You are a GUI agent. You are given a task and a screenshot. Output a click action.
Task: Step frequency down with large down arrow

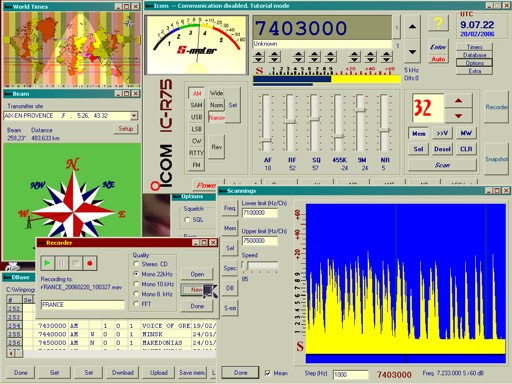(412, 52)
